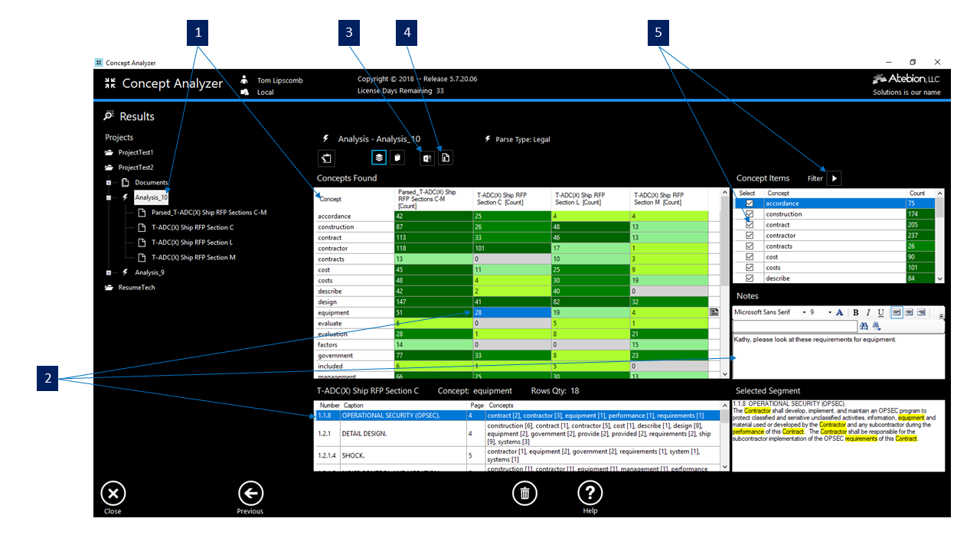Apply italic formatting in Notes toolbar
The height and width of the screenshot is (551, 980).
point(868,312)
